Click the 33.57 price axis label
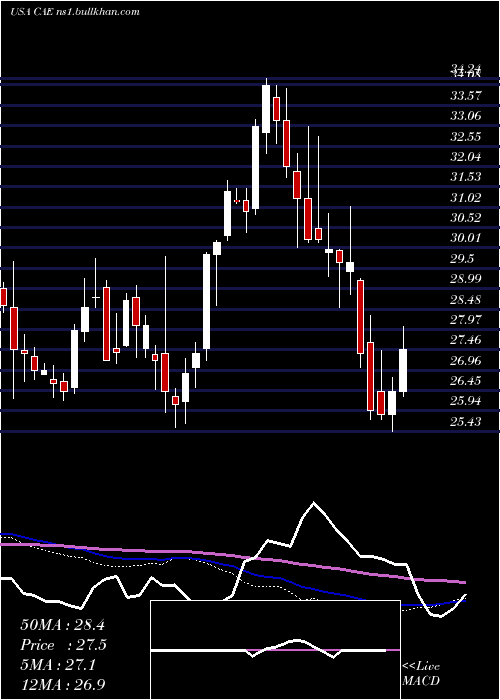Screen dimensions: 500x700 (x=466, y=95)
